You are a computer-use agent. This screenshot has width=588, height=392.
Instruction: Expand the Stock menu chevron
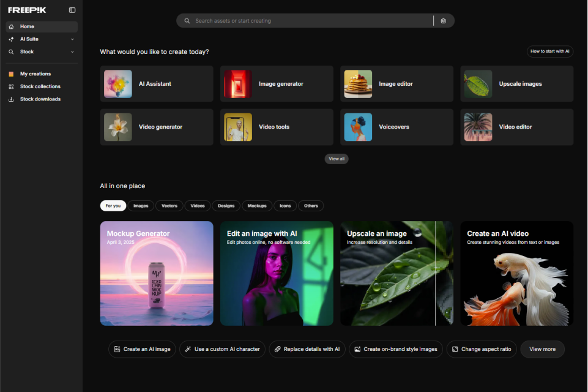tap(72, 52)
